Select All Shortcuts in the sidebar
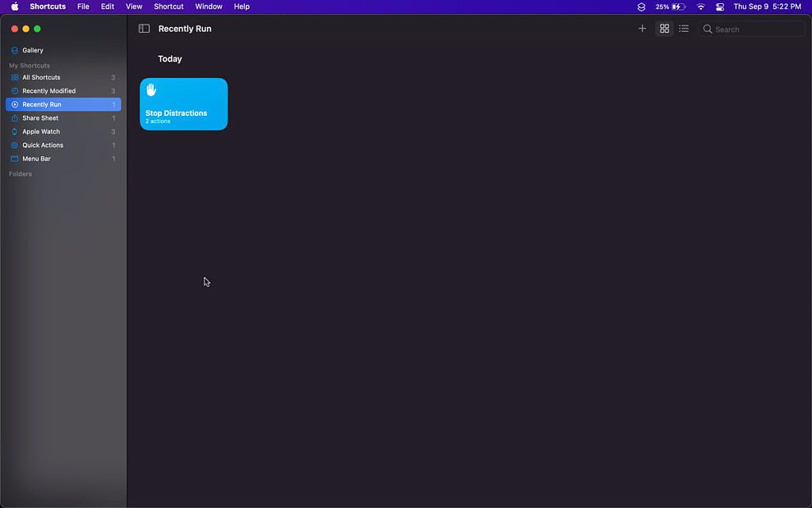Screen dimensions: 812x508 click(x=42, y=77)
